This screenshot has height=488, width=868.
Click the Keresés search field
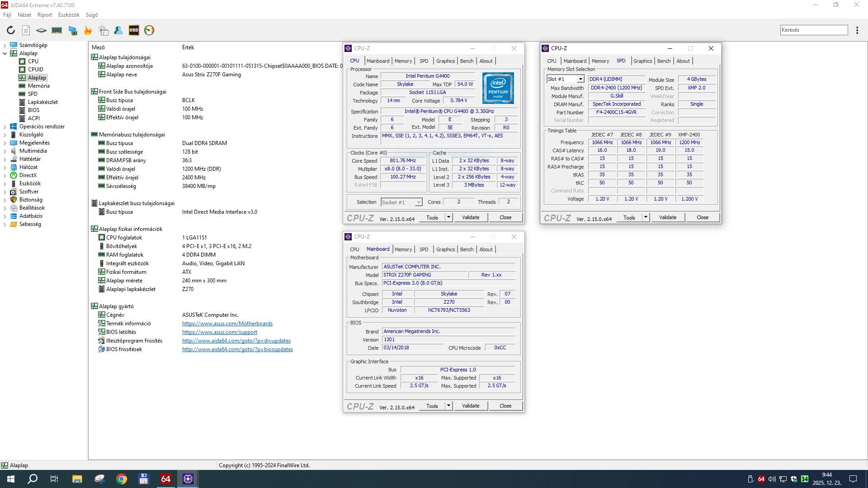[x=813, y=30]
